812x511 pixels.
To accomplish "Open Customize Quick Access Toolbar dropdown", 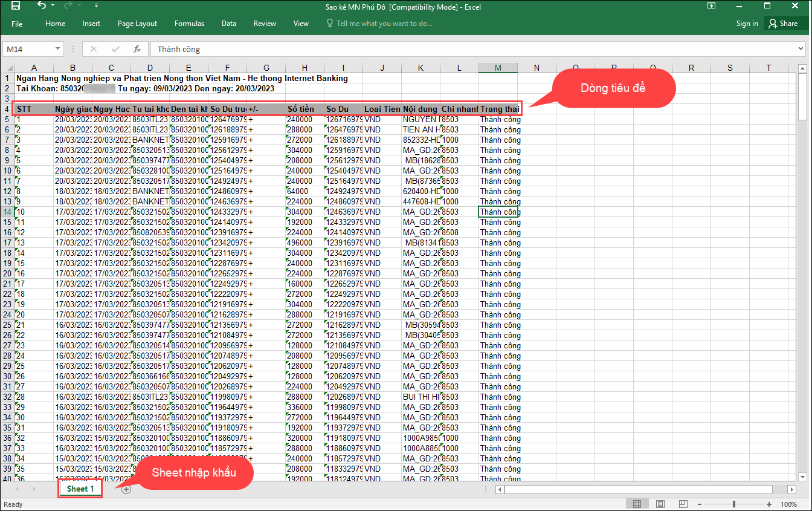I will pos(97,6).
